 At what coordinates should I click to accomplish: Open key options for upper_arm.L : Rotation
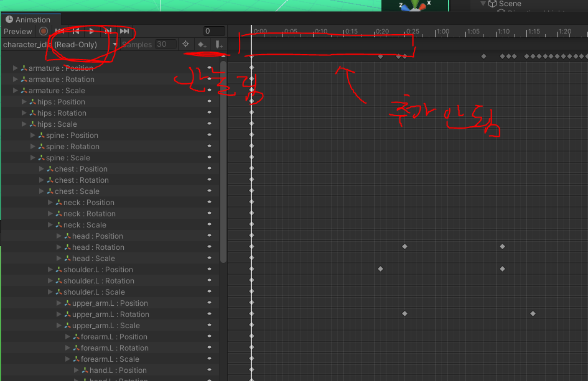pos(209,314)
